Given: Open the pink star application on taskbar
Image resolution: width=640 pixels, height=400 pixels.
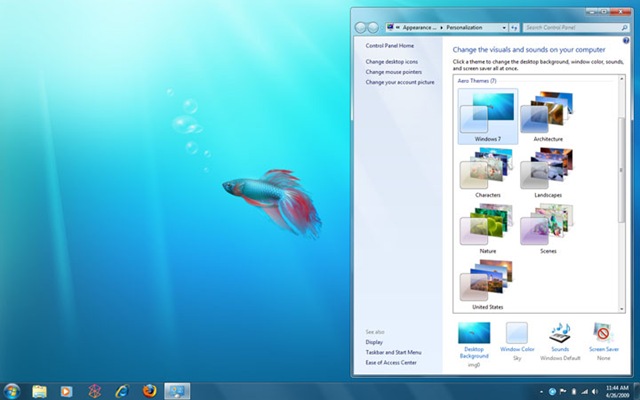Looking at the screenshot, I should coord(95,391).
